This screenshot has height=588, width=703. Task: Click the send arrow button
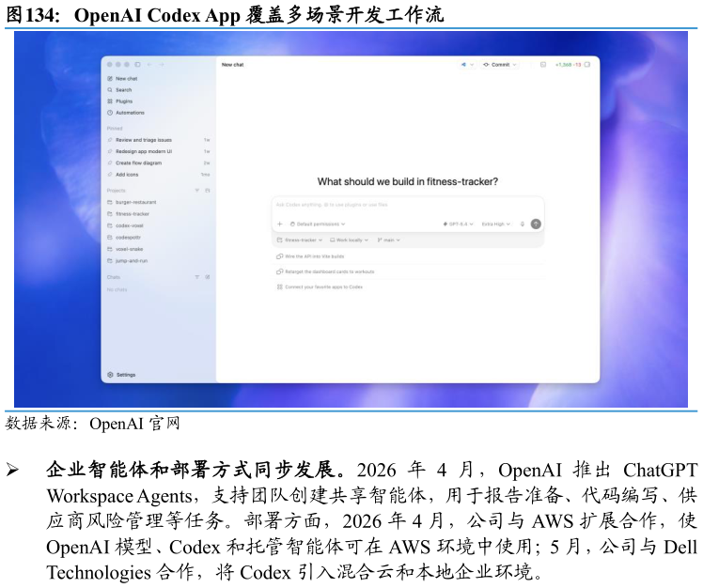tap(536, 224)
